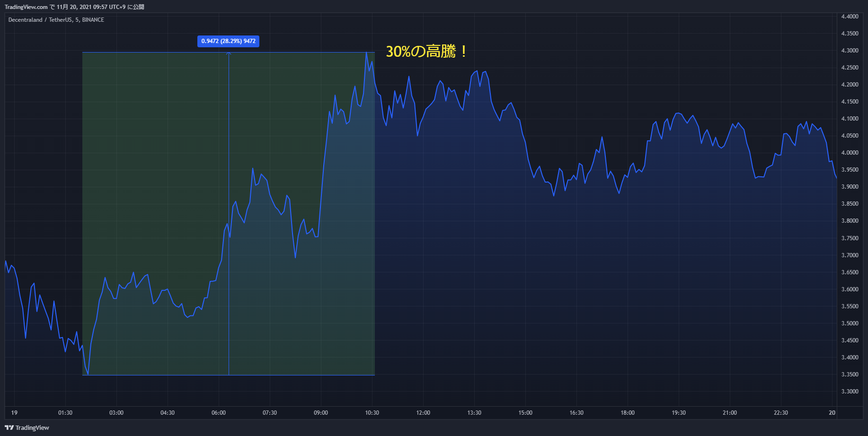Click the 01:30 time axis label
Screen dimensions: 868x436
[65, 413]
